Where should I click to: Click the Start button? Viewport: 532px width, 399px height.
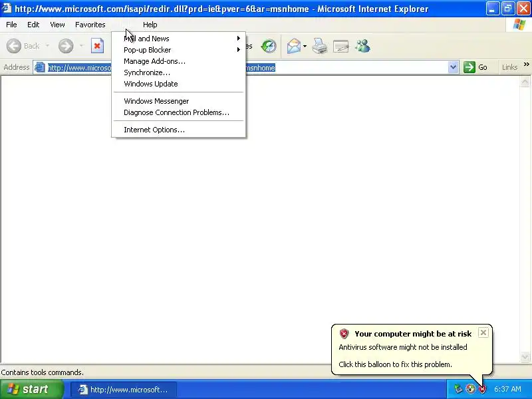[x=32, y=389]
